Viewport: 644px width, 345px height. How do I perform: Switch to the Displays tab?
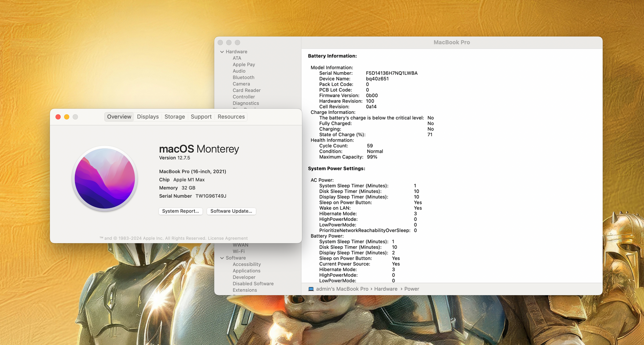coord(148,117)
